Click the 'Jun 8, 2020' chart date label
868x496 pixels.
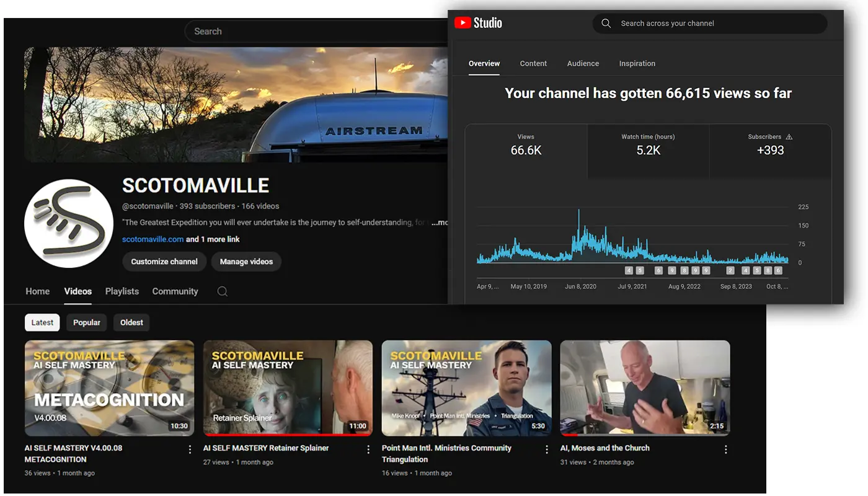pyautogui.click(x=580, y=286)
